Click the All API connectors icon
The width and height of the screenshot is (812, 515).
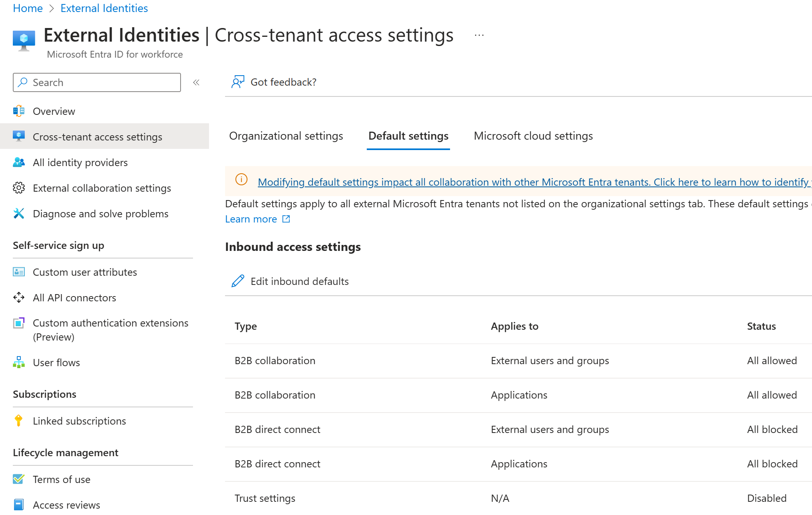click(x=16, y=297)
